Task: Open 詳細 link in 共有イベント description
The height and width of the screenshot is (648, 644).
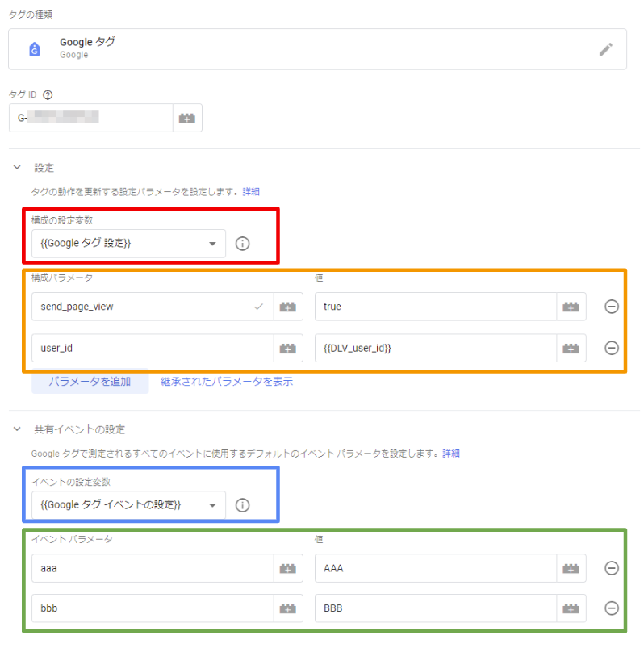Action: point(451,454)
